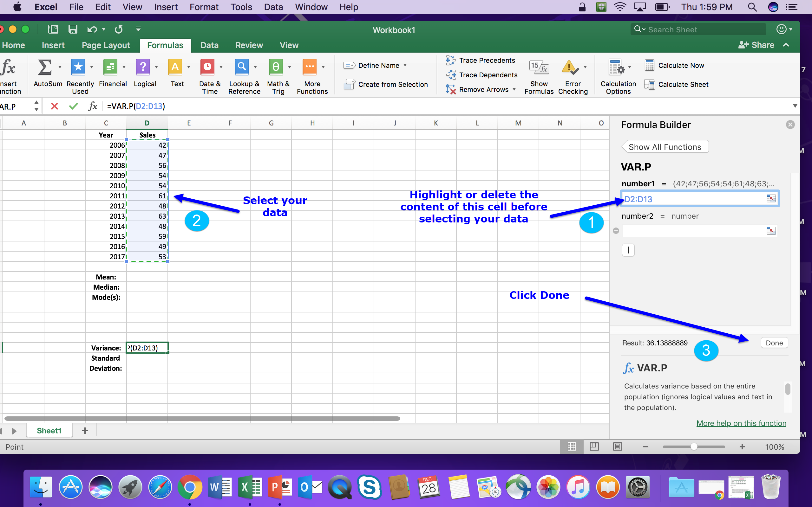Click the Done button

tap(774, 343)
